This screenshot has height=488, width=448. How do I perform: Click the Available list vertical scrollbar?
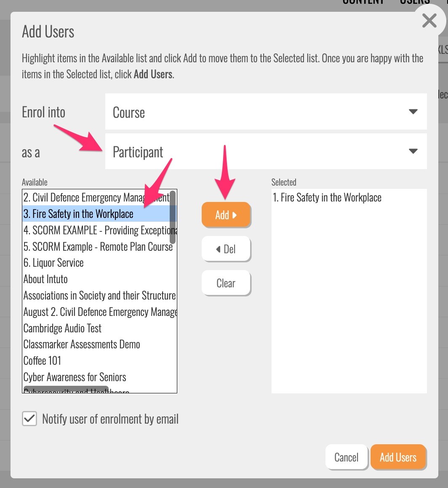coord(173,217)
